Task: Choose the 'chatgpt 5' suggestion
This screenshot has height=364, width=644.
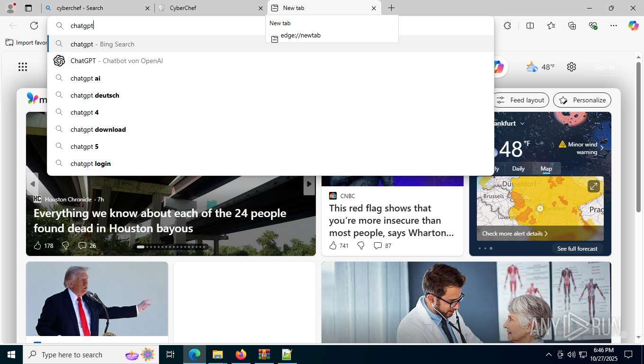Action: point(270,146)
